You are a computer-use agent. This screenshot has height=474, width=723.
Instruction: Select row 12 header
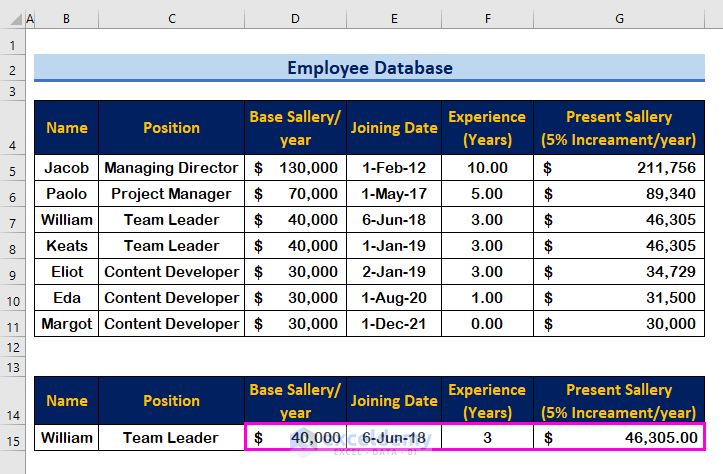tap(12, 347)
